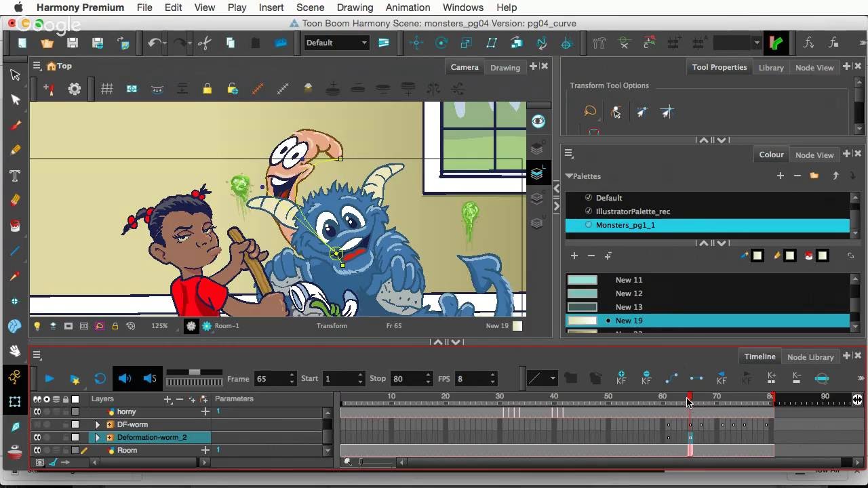This screenshot has width=868, height=488.
Task: Toggle visibility of Deformation-worm_2 layer
Action: tap(37, 437)
